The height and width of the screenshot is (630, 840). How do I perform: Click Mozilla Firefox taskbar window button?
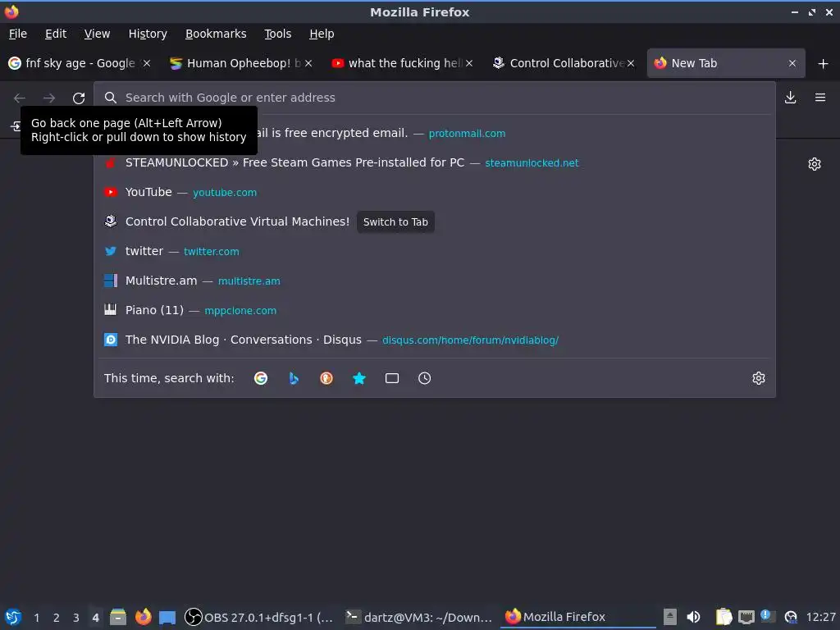point(578,617)
